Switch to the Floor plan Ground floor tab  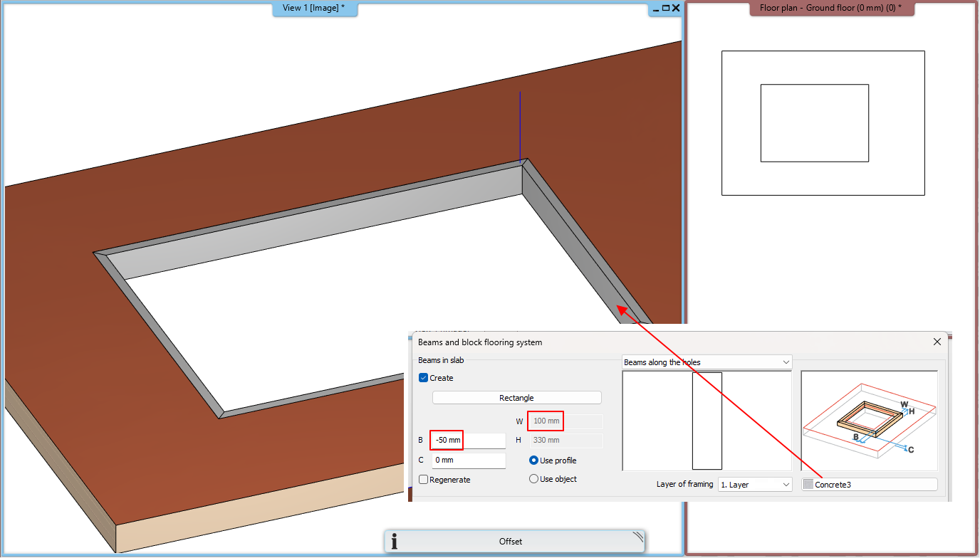click(x=831, y=8)
